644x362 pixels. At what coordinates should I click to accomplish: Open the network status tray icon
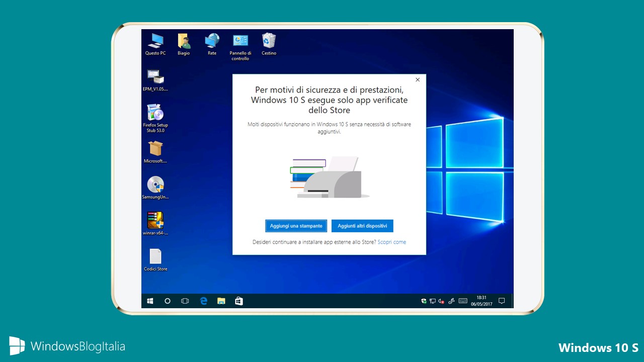pos(433,301)
